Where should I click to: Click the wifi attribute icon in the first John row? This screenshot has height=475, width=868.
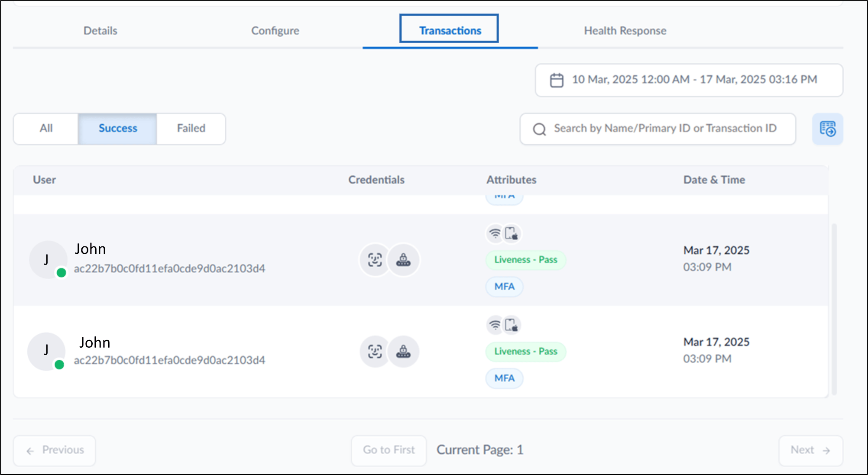[x=495, y=234]
